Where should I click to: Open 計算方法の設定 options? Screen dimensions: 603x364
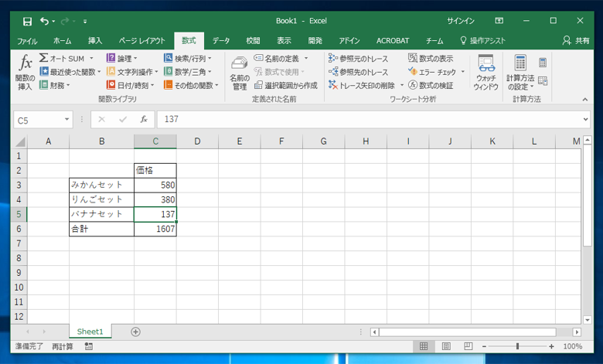(x=520, y=73)
